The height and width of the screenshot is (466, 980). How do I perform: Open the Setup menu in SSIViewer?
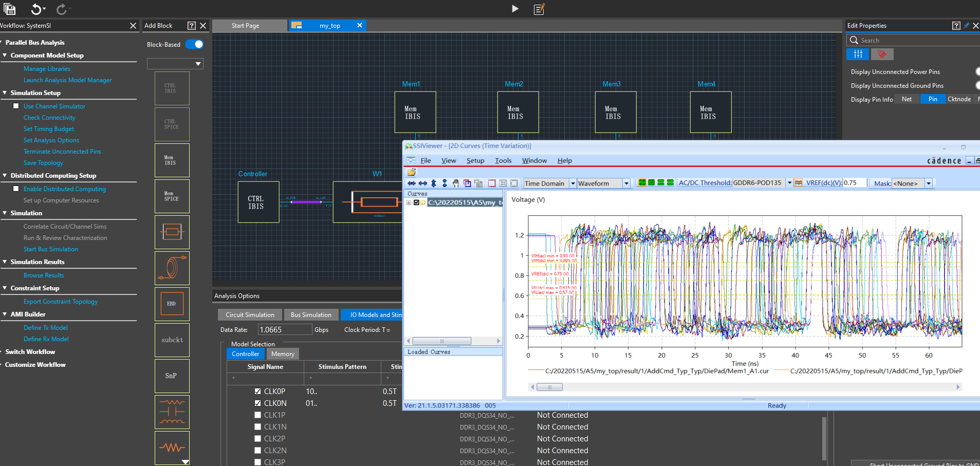point(475,161)
